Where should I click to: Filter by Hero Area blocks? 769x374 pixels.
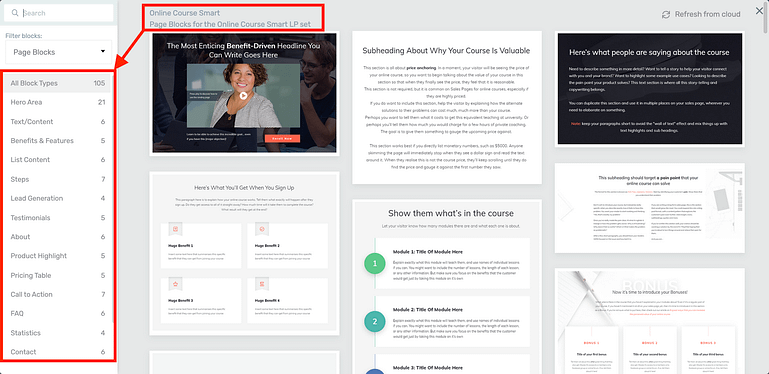point(58,102)
